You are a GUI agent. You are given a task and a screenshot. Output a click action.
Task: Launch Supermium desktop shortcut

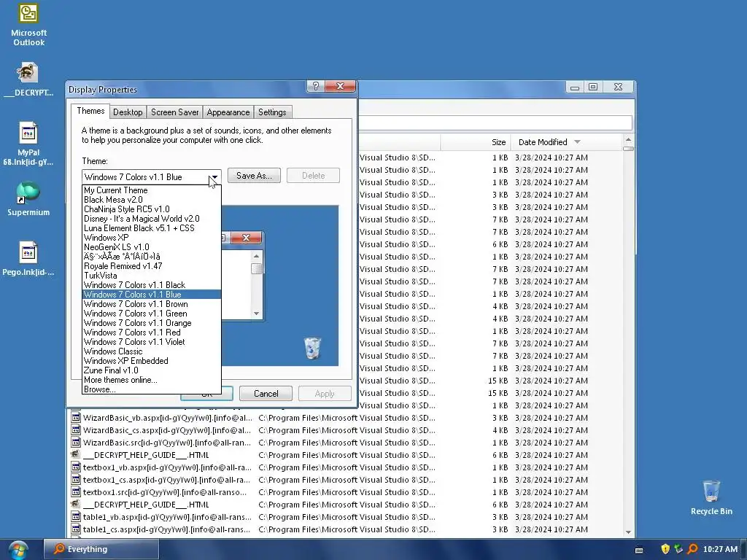[x=28, y=198]
